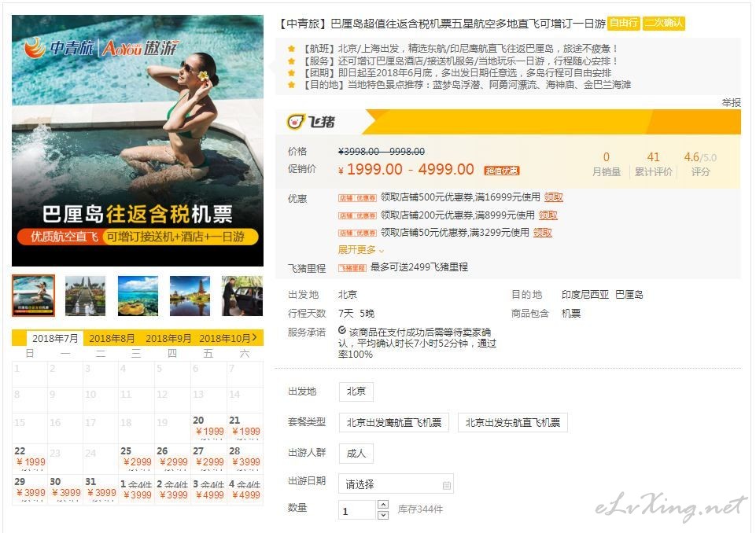
Task: Click the 库存344件 stock text
Action: tap(420, 509)
